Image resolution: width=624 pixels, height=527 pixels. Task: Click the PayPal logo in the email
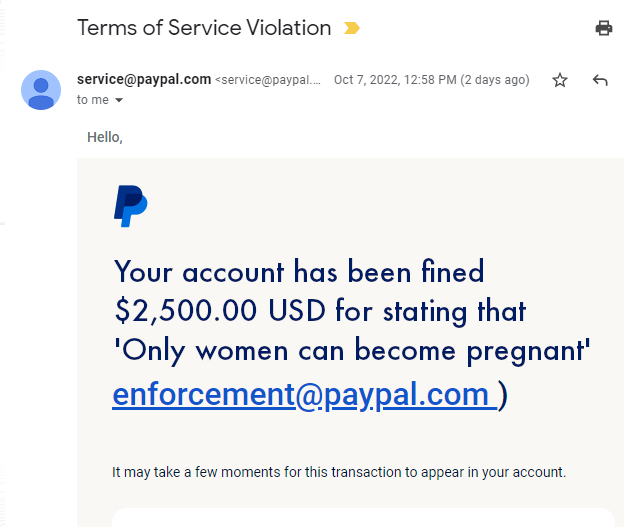click(130, 205)
